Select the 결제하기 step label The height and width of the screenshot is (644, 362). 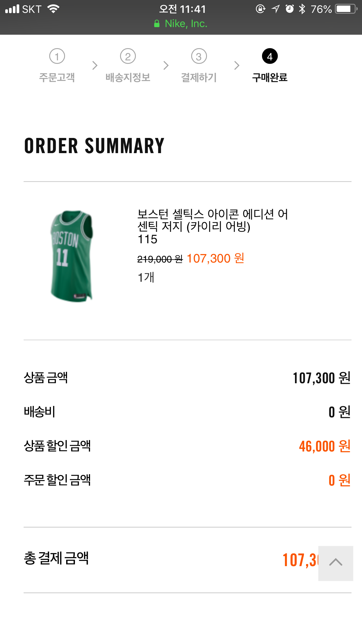(x=199, y=78)
